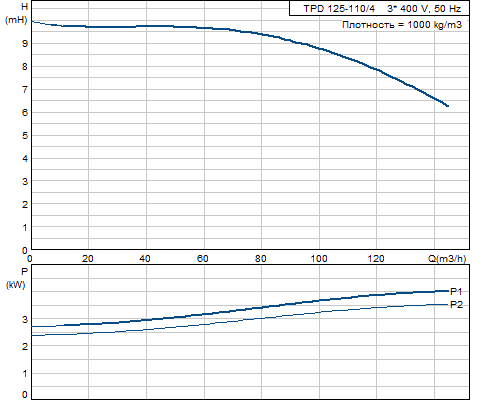The width and height of the screenshot is (500, 400).
Task: Click the Q(m3/h) flow axis label
Action: [x=447, y=259]
